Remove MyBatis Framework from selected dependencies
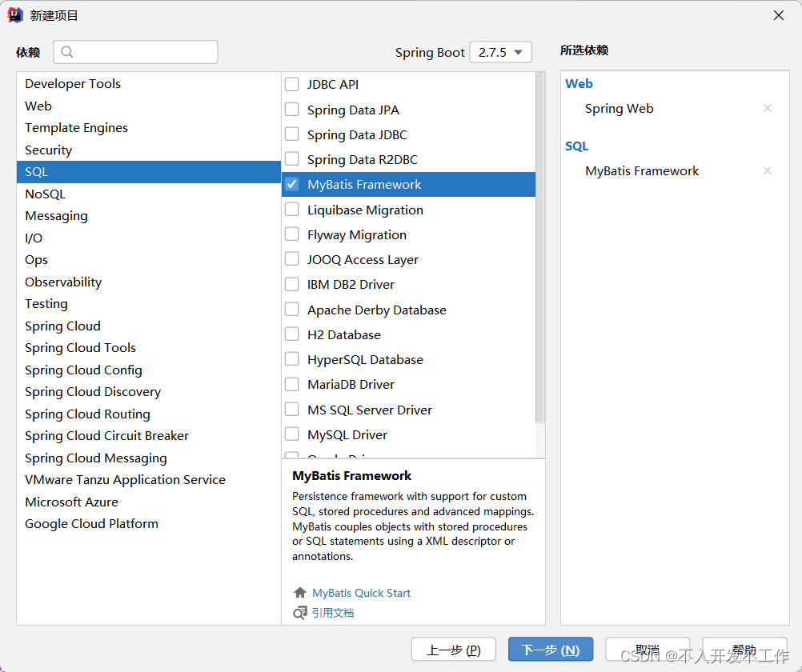This screenshot has height=672, width=802. [x=768, y=170]
